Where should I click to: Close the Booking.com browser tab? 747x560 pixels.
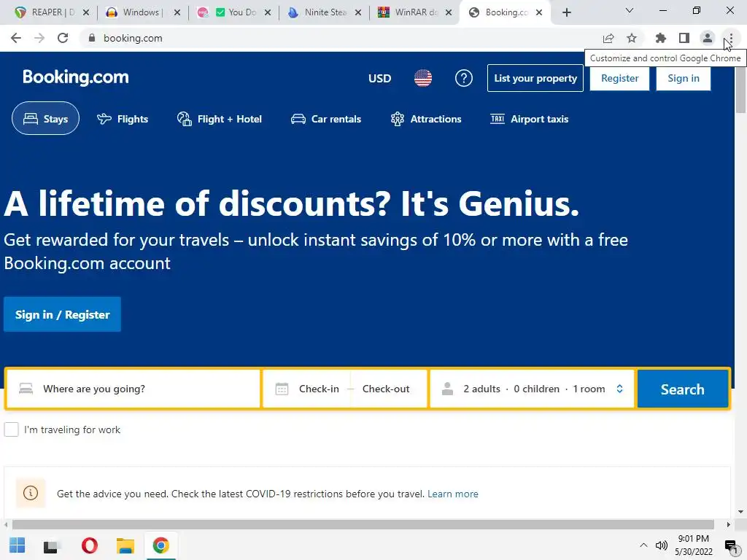point(539,13)
